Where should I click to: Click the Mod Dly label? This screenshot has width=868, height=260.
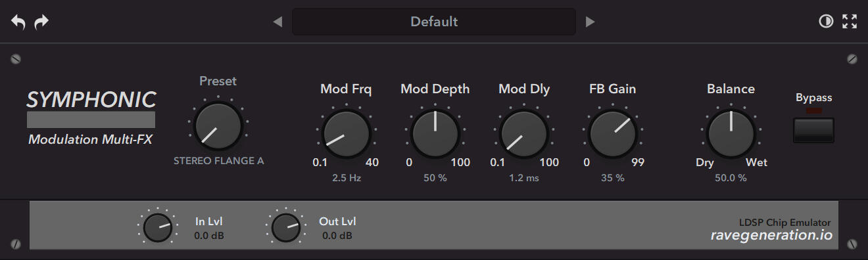(x=524, y=89)
